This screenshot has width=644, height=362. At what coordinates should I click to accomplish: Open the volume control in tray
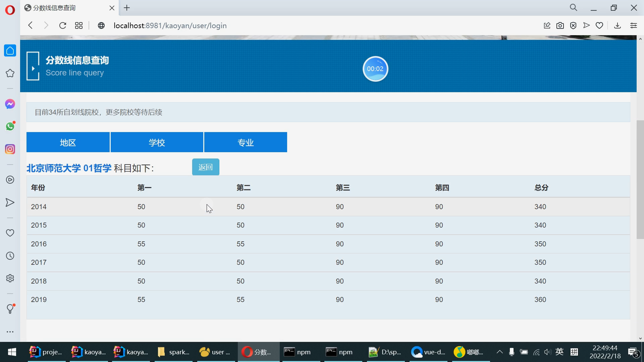(x=547, y=352)
